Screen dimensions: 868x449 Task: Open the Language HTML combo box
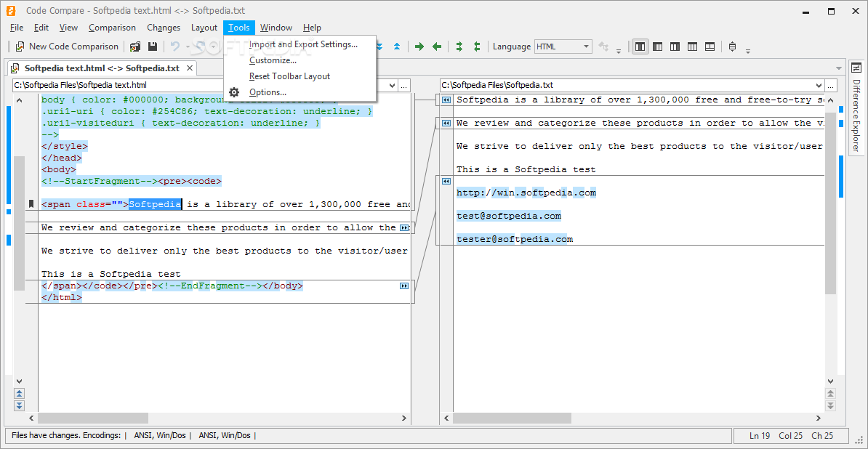tap(563, 46)
